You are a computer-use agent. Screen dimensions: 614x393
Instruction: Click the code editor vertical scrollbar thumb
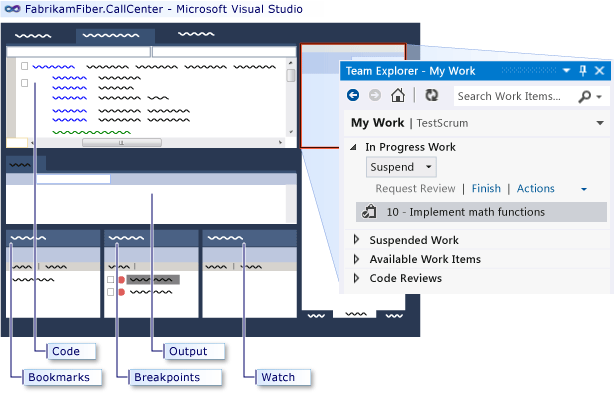click(x=291, y=75)
